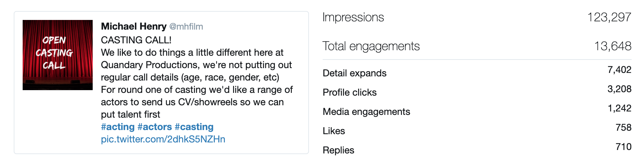Click the CASTING CALL! tweet text line

[136, 40]
